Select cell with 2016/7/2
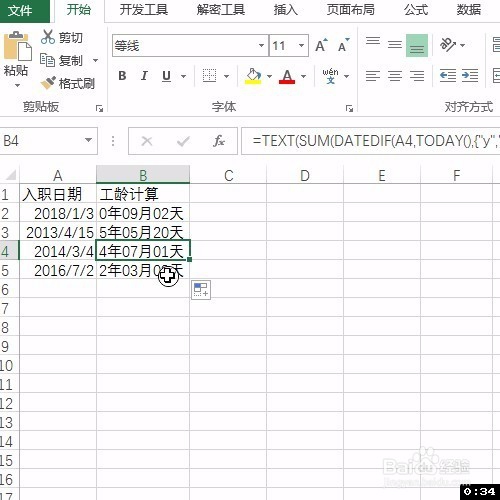The width and height of the screenshot is (500, 500). 58,270
